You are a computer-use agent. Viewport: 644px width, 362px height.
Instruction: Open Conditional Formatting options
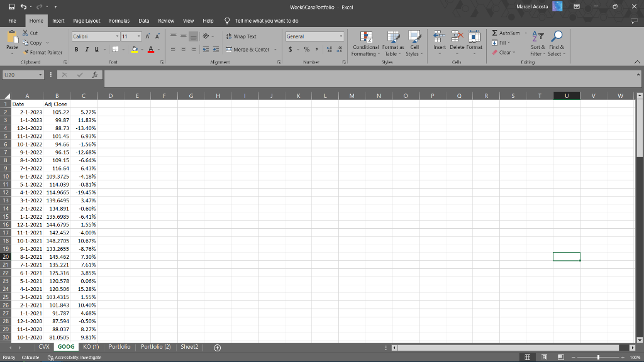365,43
